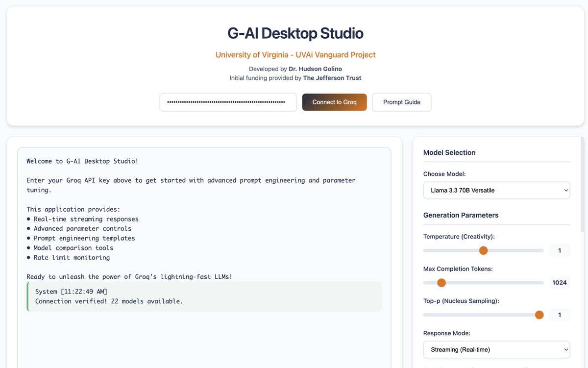This screenshot has width=588, height=368.
Task: Click the Prompt engineering templates bullet
Action: [x=81, y=238]
